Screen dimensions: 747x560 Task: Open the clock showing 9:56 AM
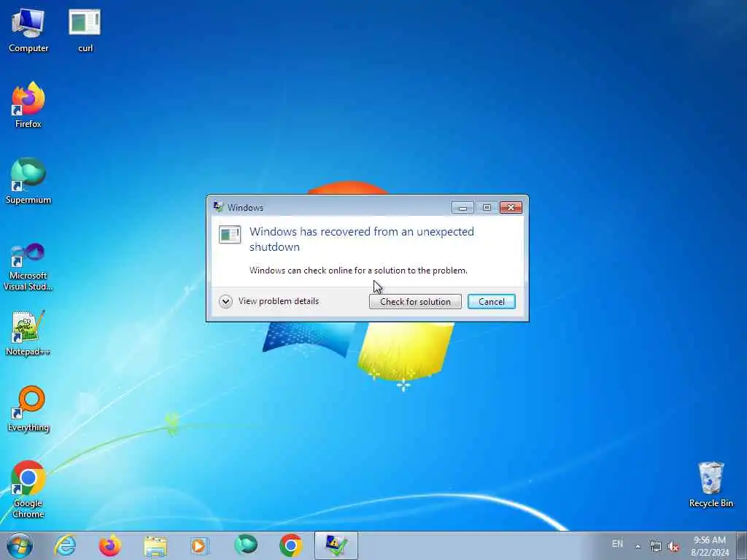(x=710, y=546)
